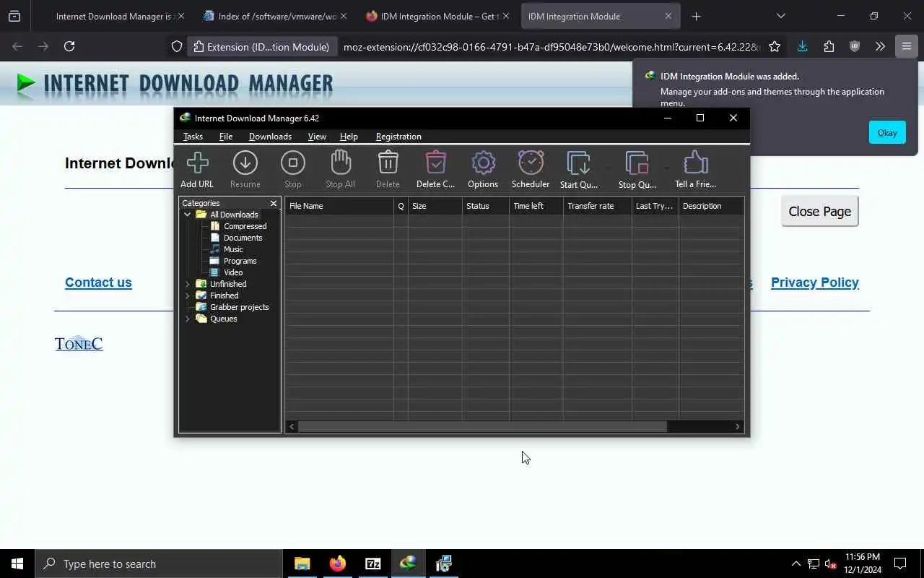Open Firefox application menu
This screenshot has height=578, width=924.
[906, 46]
